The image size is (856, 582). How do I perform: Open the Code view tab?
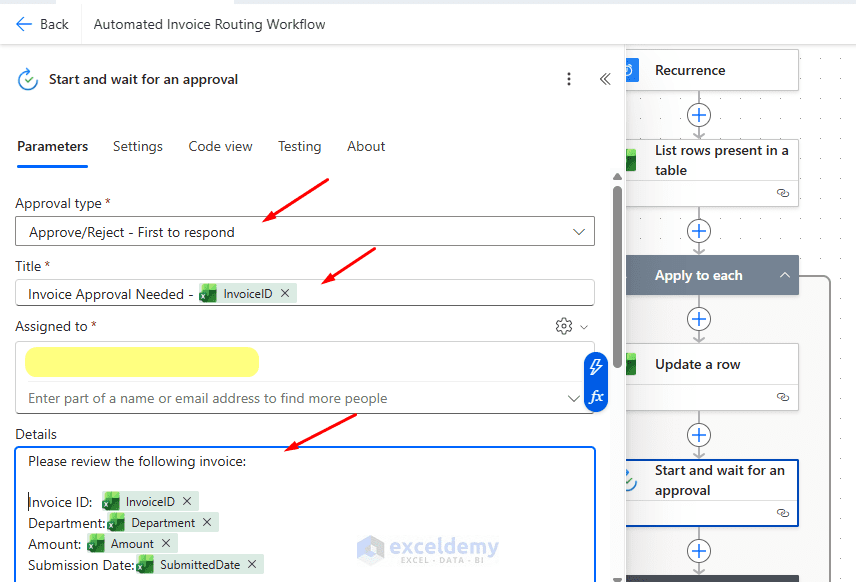point(221,146)
